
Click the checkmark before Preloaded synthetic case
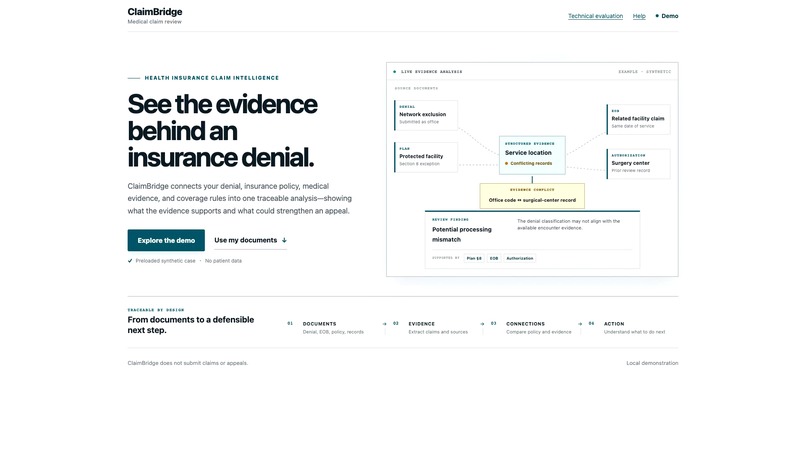130,261
